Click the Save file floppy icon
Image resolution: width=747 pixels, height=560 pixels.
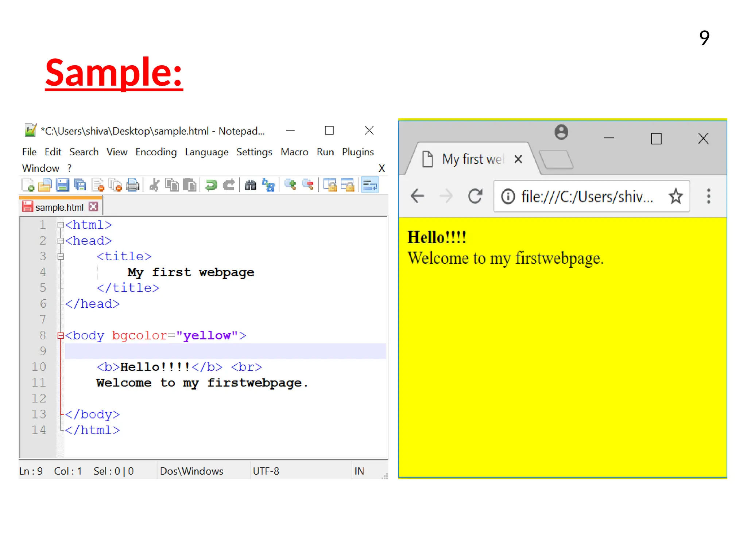click(x=62, y=185)
